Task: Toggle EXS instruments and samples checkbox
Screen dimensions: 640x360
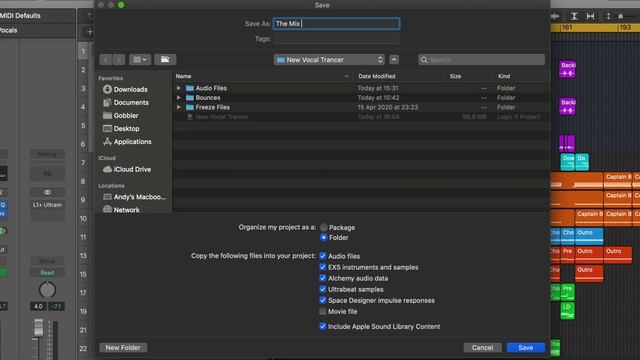Action: (x=323, y=267)
